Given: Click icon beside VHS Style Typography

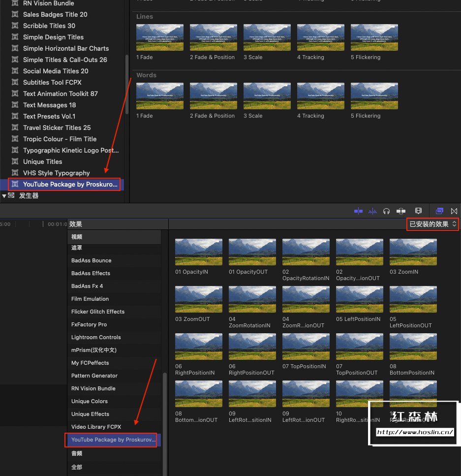Looking at the screenshot, I should click(x=15, y=173).
